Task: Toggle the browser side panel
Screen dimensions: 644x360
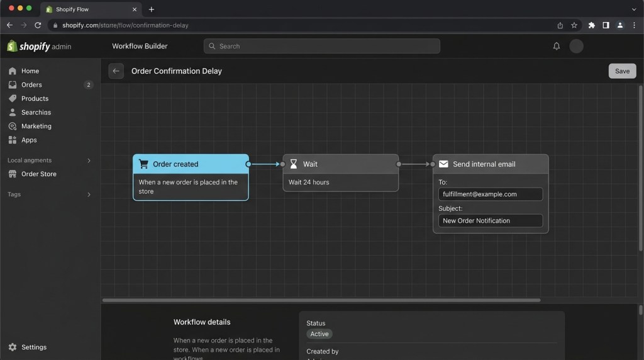Action: (606, 25)
